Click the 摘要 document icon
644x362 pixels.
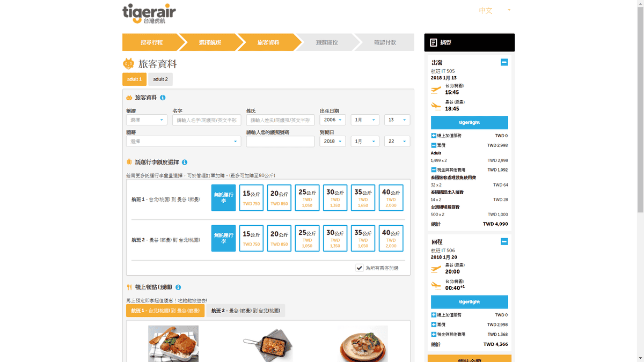pyautogui.click(x=434, y=42)
